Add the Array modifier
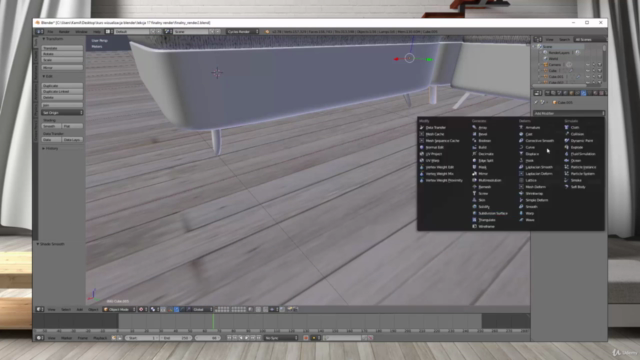The height and width of the screenshot is (360, 640). pyautogui.click(x=482, y=127)
